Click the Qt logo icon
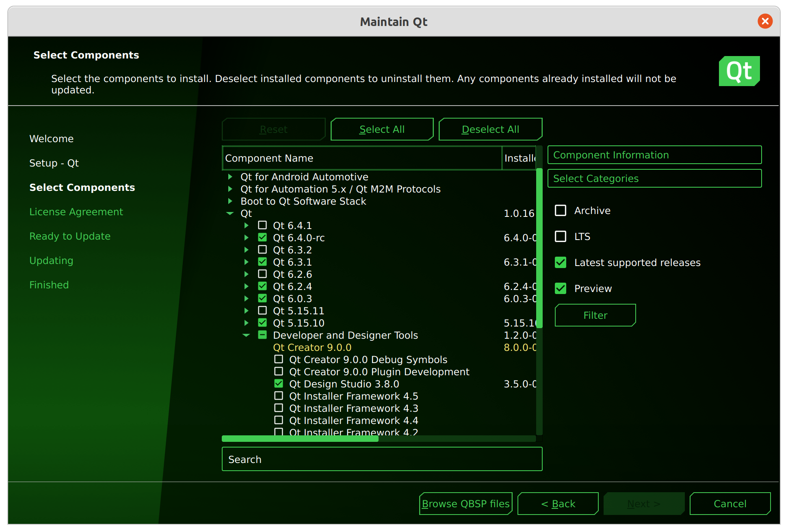The height and width of the screenshot is (532, 788). (739, 71)
